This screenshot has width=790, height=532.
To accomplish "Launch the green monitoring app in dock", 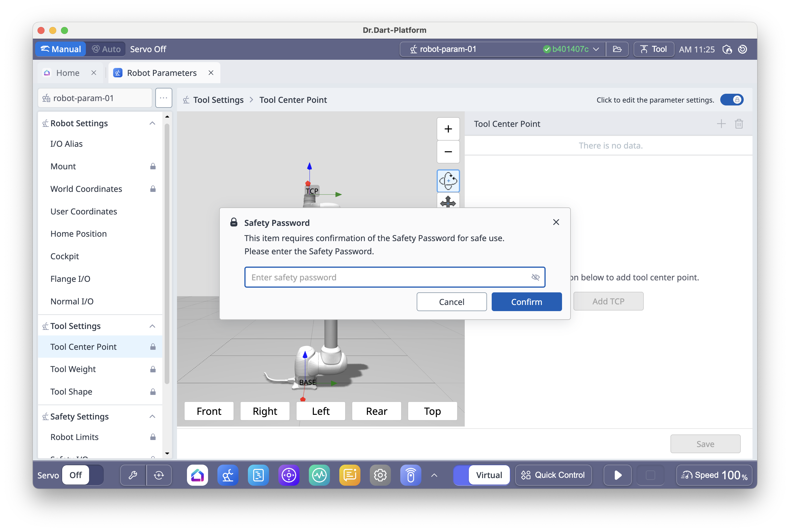I will 319,475.
